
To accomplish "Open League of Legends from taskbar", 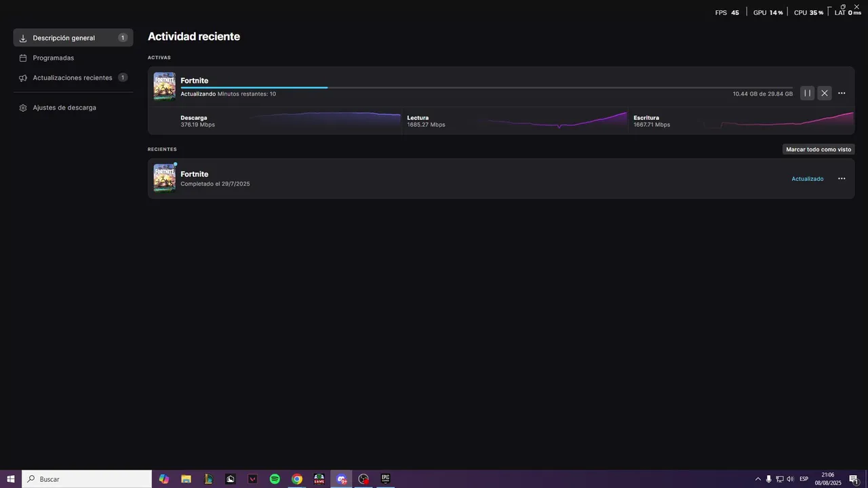I will pyautogui.click(x=208, y=479).
